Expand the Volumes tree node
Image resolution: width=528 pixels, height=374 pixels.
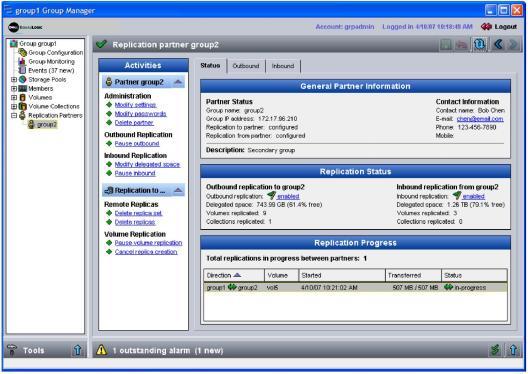(x=14, y=98)
